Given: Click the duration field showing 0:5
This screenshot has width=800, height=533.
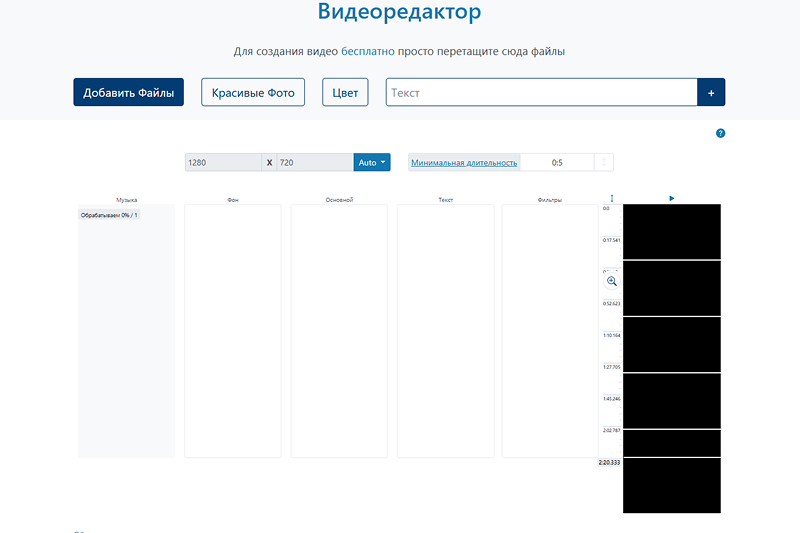Looking at the screenshot, I should click(x=557, y=162).
